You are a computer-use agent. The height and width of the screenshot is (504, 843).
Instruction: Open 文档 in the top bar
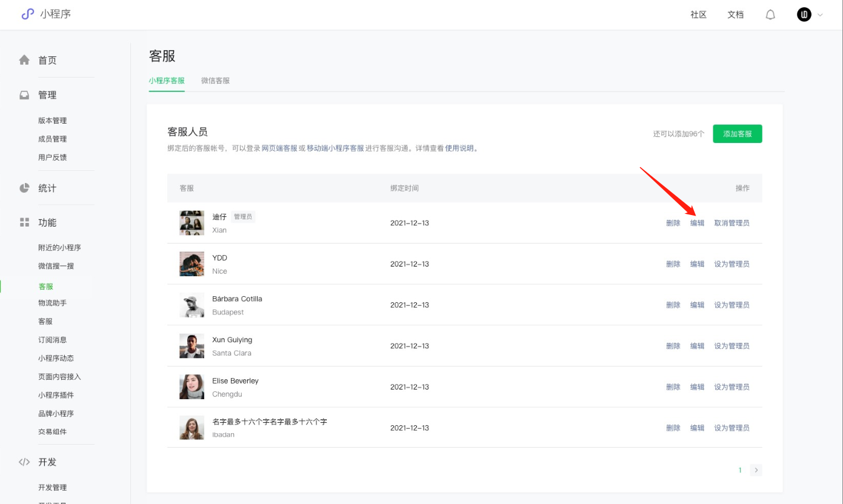[735, 15]
